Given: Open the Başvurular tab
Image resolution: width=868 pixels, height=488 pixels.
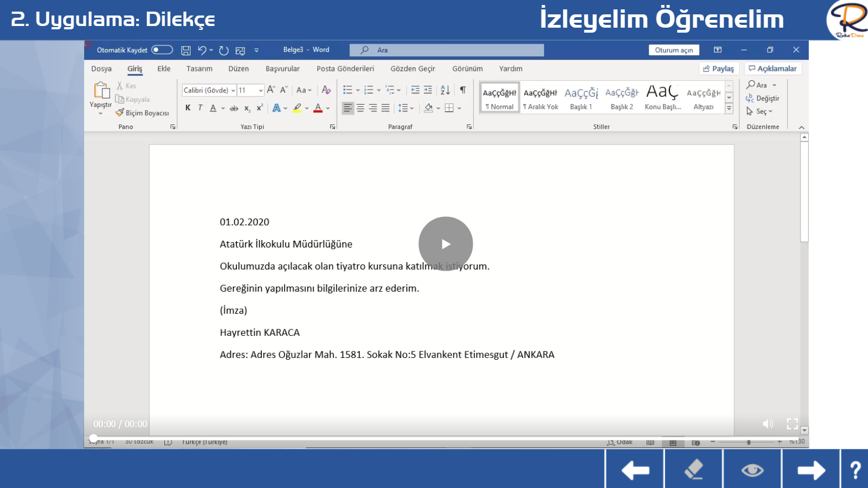Looking at the screenshot, I should tap(283, 69).
